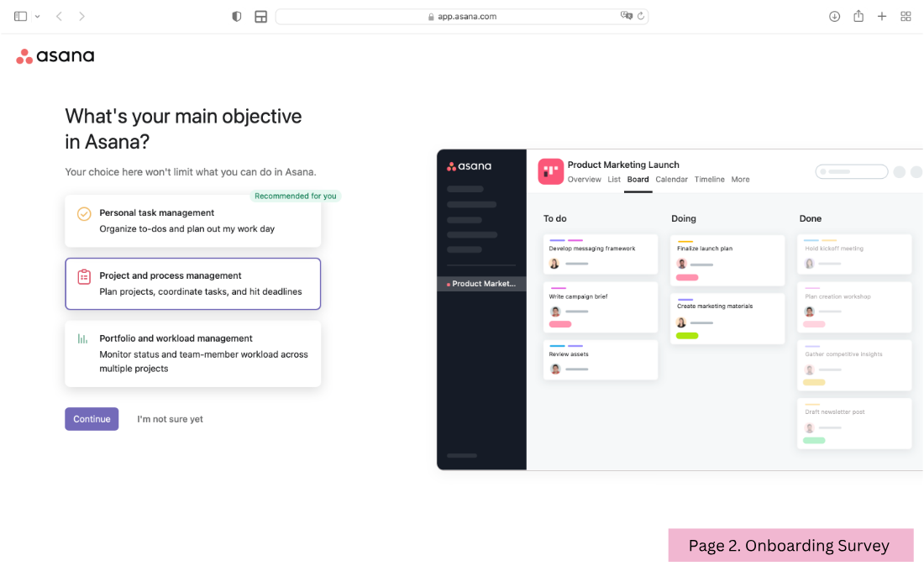Go back with the browser back arrow
924x571 pixels.
pyautogui.click(x=59, y=17)
